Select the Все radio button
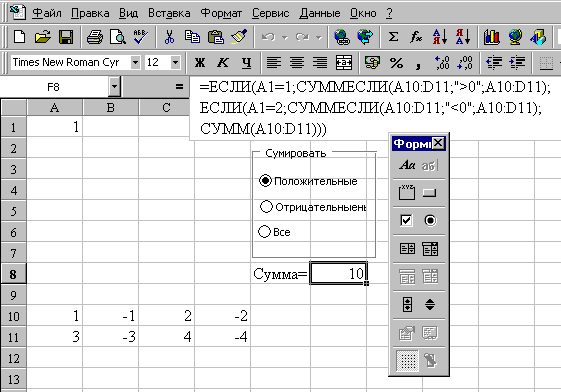561x392 pixels. point(264,231)
